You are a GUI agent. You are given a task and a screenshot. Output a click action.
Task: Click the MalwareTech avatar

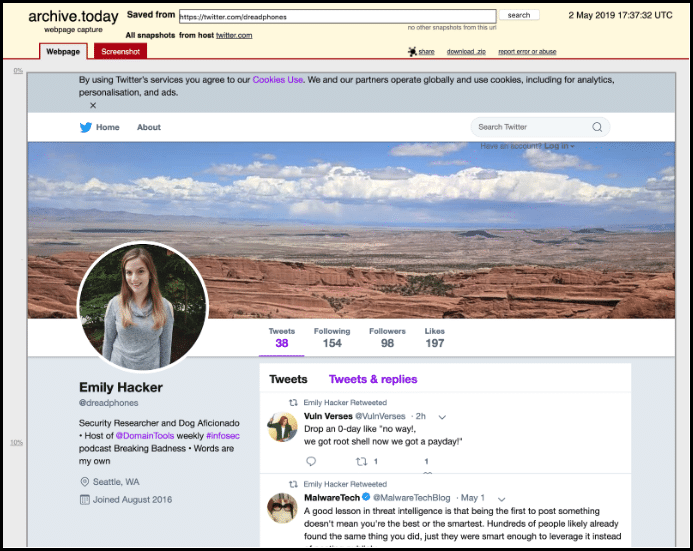point(282,508)
